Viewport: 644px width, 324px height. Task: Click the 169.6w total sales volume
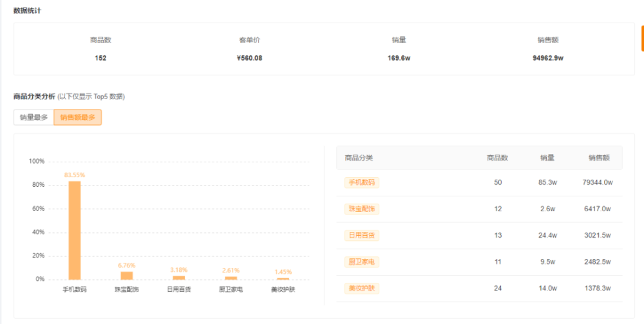click(399, 59)
